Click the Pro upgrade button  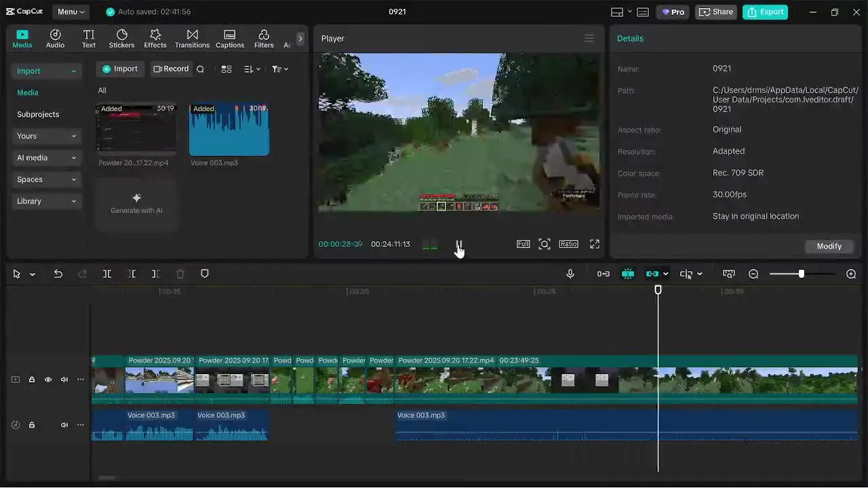[x=673, y=12]
